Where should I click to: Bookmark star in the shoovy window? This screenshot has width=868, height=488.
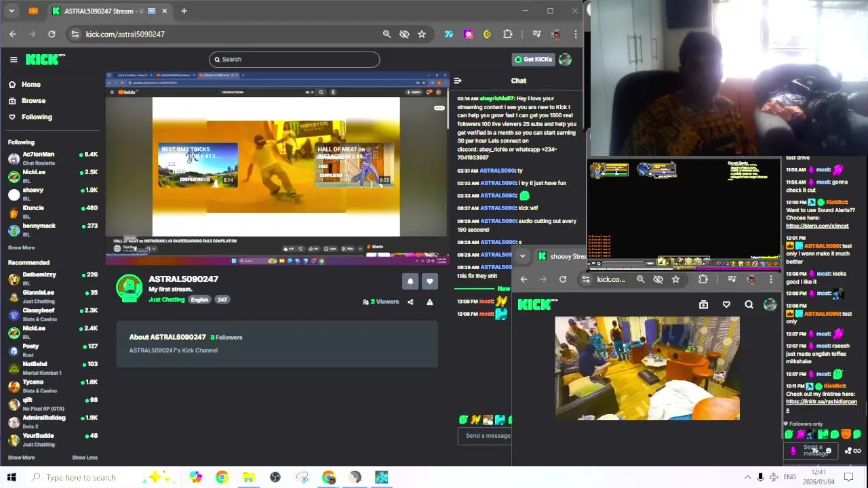[x=675, y=279]
